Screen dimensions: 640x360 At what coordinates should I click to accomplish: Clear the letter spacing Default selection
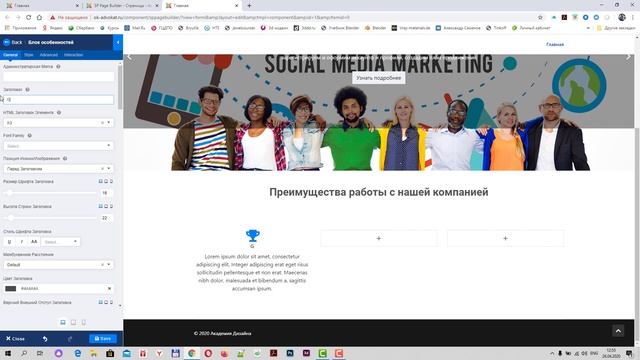(102, 264)
